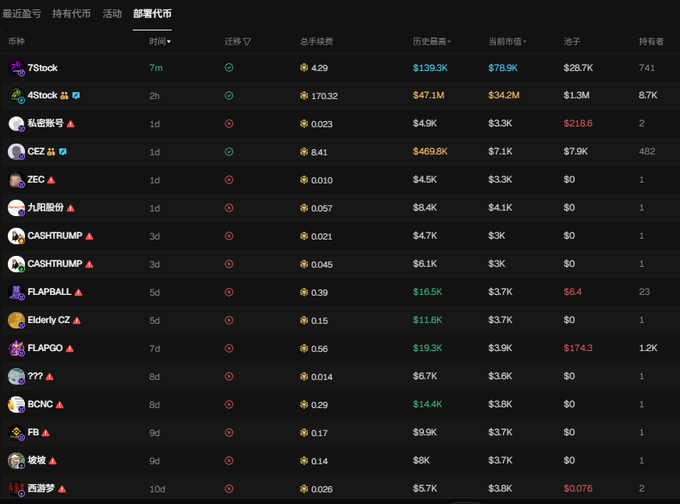The height and width of the screenshot is (504, 680).
Task: Click the 170.32 total fee value
Action: tap(324, 96)
